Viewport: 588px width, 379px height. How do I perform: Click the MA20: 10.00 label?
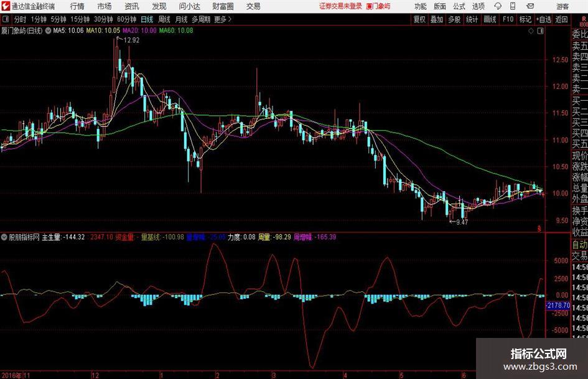tap(139, 30)
